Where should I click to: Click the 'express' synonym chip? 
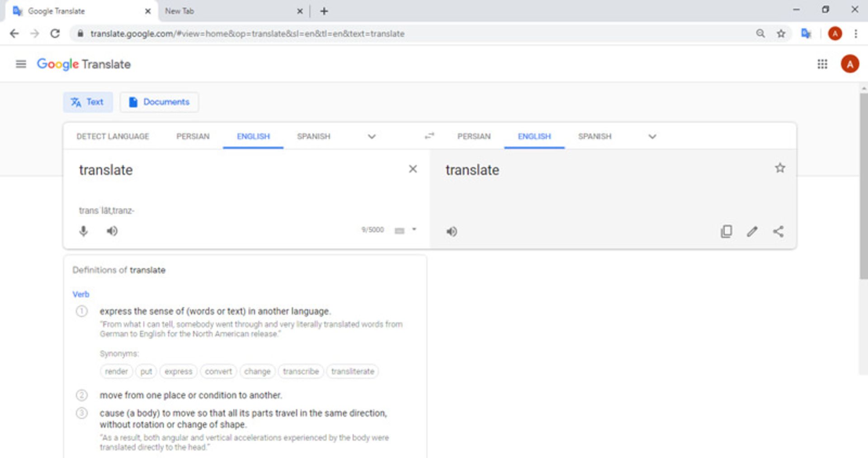pyautogui.click(x=178, y=372)
